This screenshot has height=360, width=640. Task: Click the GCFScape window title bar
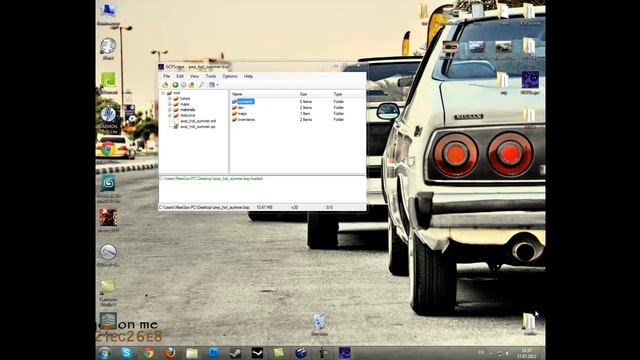[261, 67]
